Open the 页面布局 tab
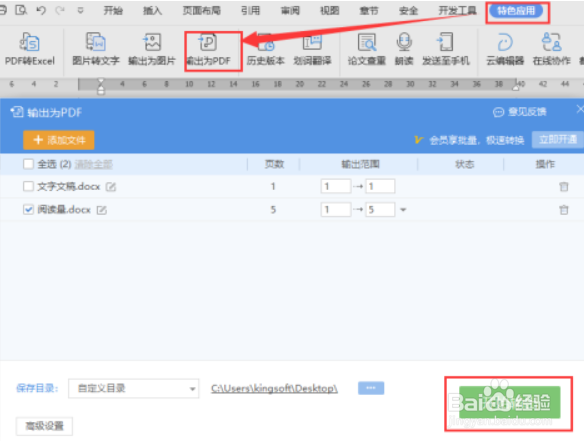Screen dimensions: 584x441 201,10
